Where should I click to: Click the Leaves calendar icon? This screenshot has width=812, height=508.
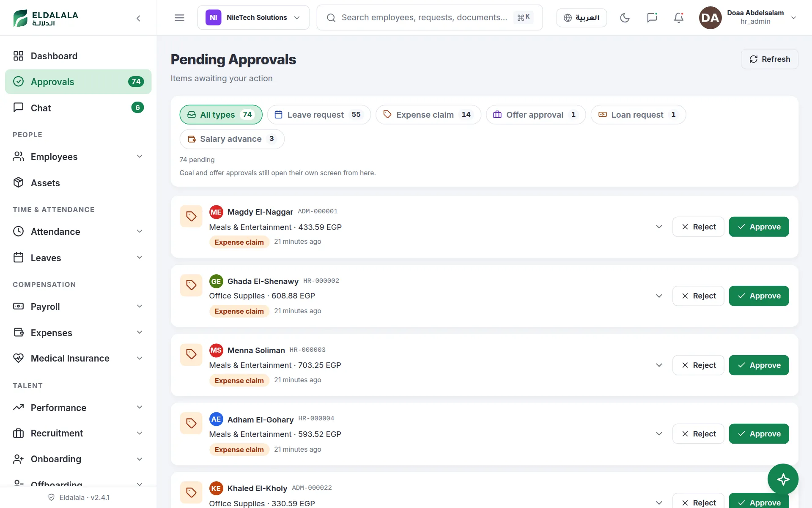click(18, 257)
